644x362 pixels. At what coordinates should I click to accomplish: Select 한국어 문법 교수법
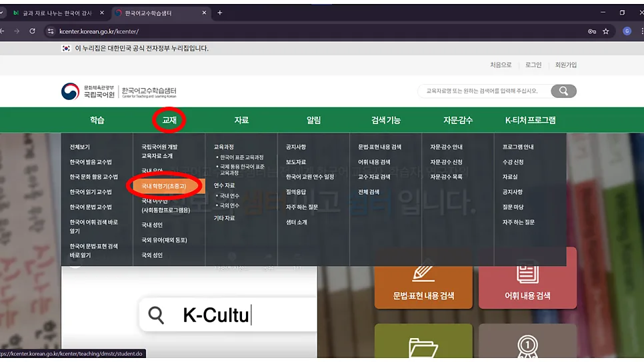(91, 207)
